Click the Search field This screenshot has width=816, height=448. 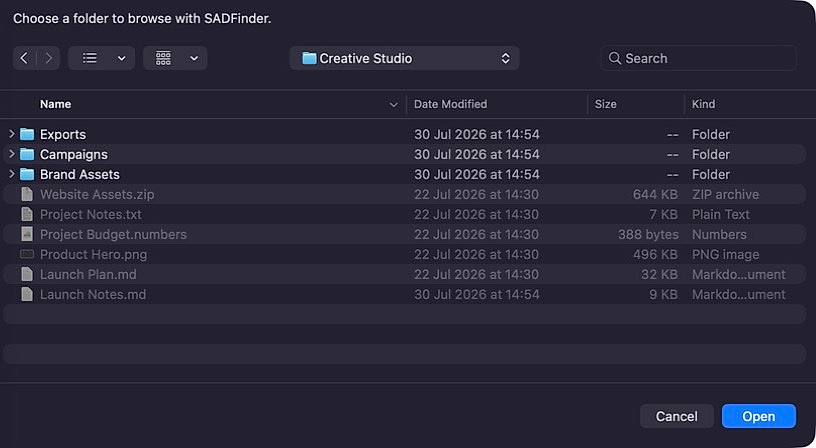[698, 58]
